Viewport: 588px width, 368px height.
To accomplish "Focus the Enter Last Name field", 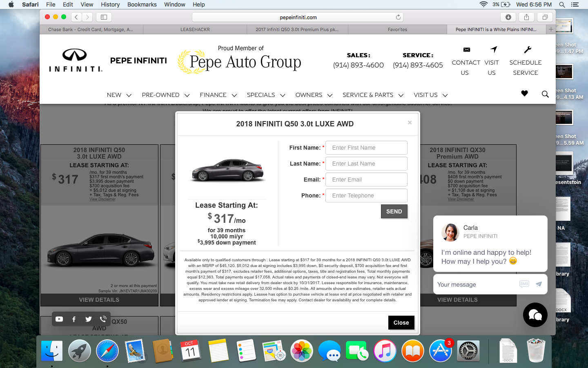I will pos(366,164).
